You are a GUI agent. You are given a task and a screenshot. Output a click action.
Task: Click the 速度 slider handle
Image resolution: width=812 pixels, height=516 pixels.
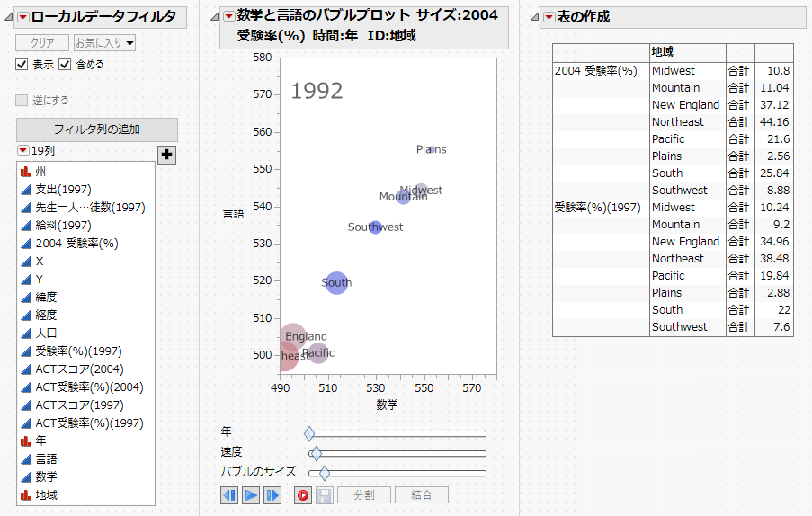click(317, 453)
